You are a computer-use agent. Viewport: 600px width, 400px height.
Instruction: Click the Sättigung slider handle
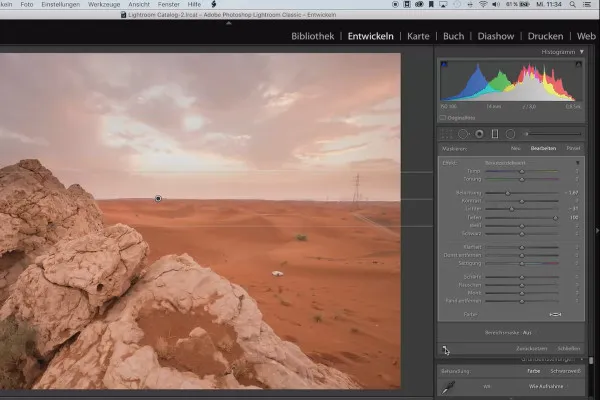[522, 264]
